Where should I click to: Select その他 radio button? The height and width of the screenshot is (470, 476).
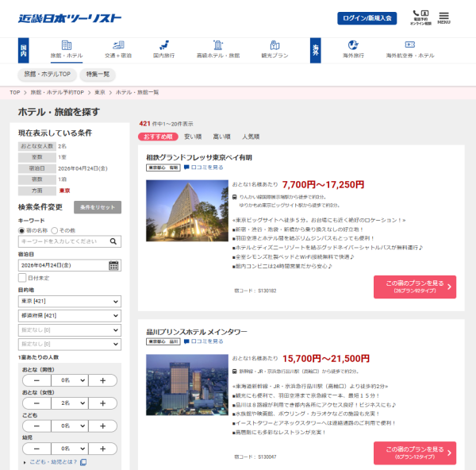pyautogui.click(x=54, y=230)
